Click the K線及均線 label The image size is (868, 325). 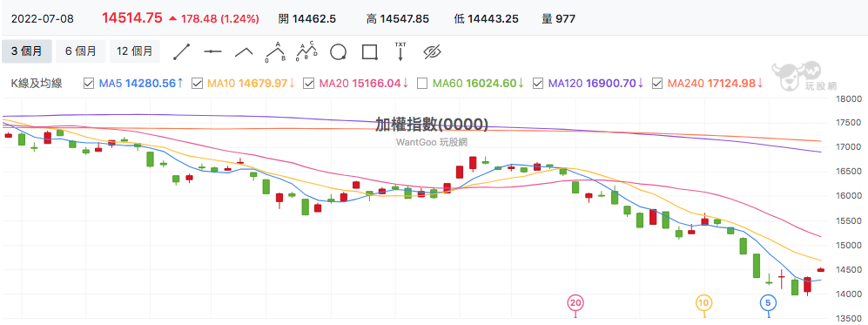click(x=37, y=84)
